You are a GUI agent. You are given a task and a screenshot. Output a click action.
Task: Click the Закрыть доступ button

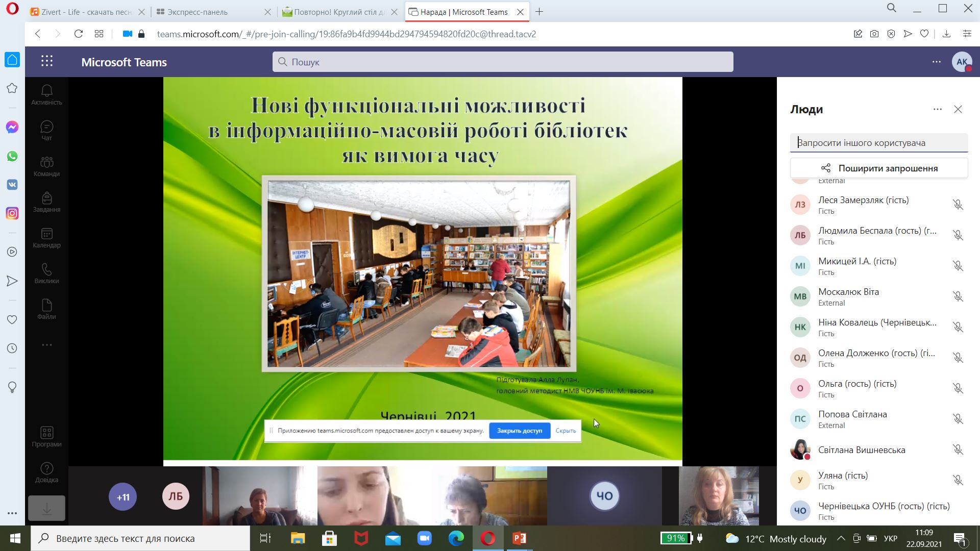pos(519,431)
